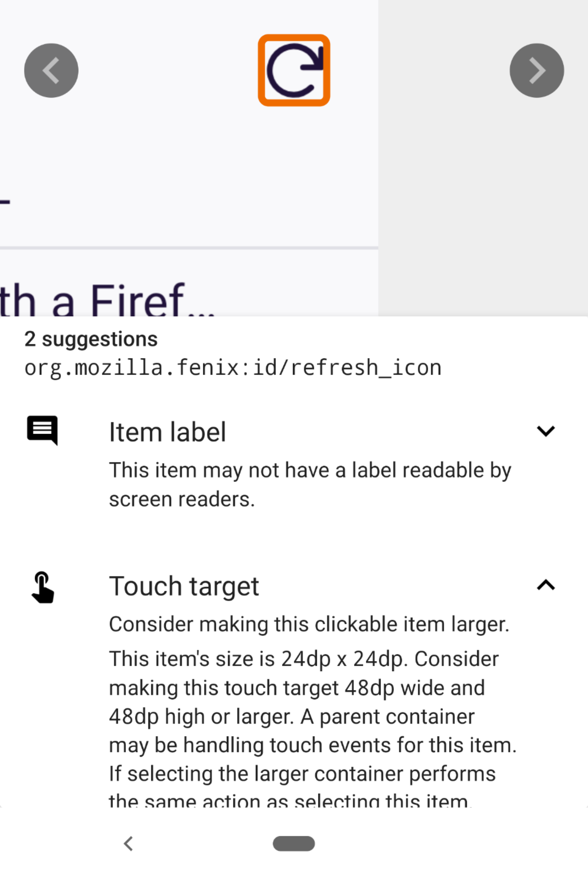The image size is (588, 880).
Task: Select the Item label heading
Action: [x=168, y=431]
